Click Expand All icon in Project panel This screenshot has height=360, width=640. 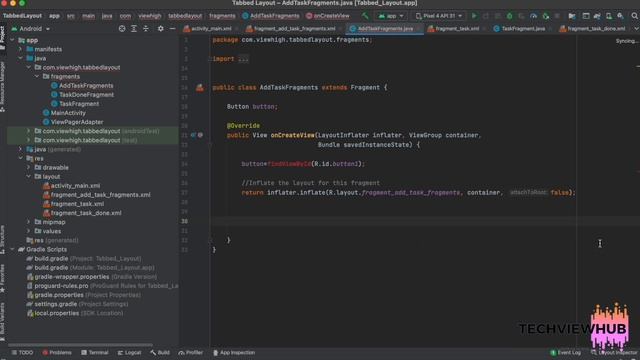click(x=134, y=29)
